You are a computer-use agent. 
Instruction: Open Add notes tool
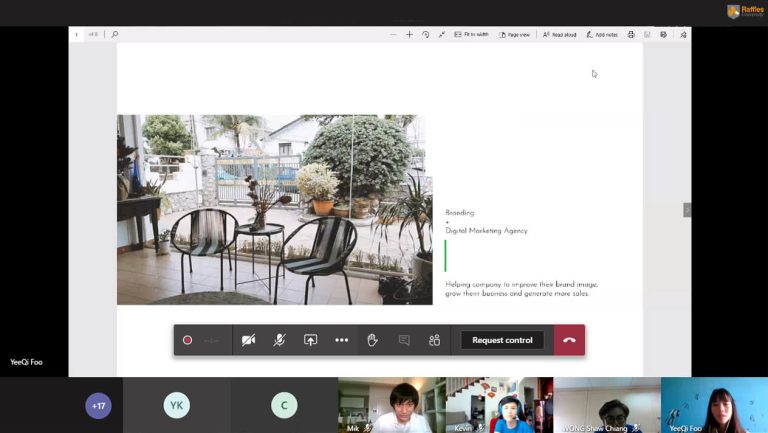pyautogui.click(x=602, y=34)
